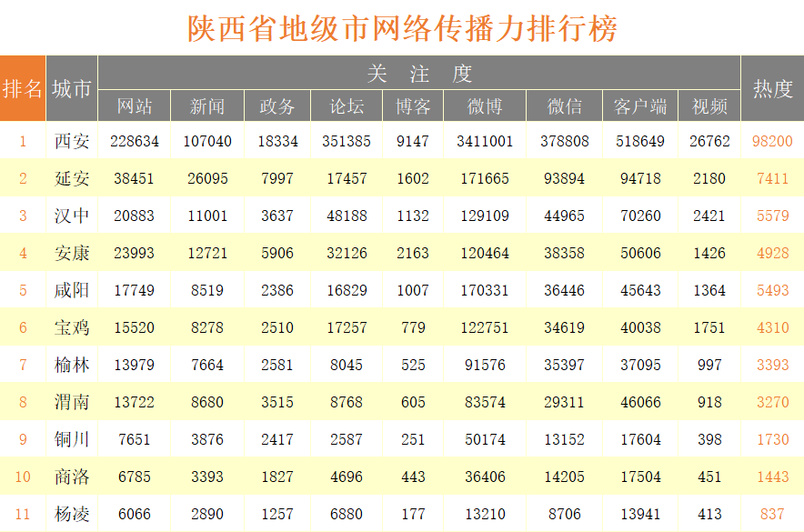Select 延安's 微信 value 93894
Screen dimensions: 804x532
click(x=564, y=178)
